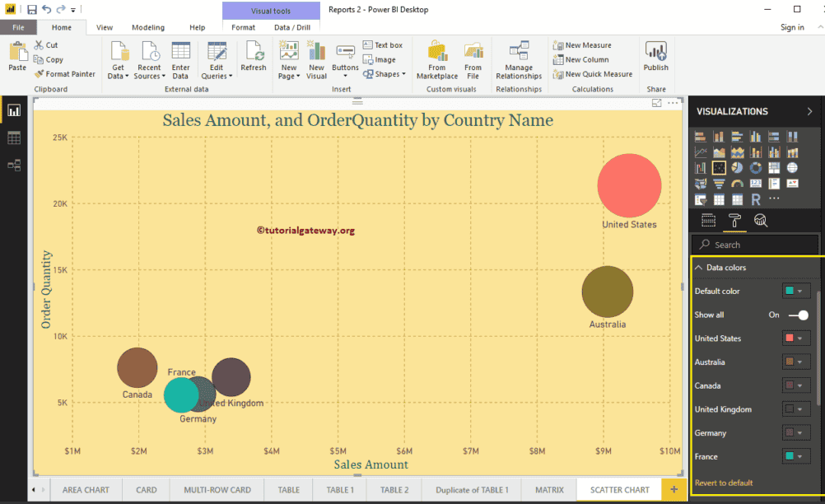This screenshot has width=825, height=504.
Task: Toggle the Show all data colors switch
Action: 797,315
